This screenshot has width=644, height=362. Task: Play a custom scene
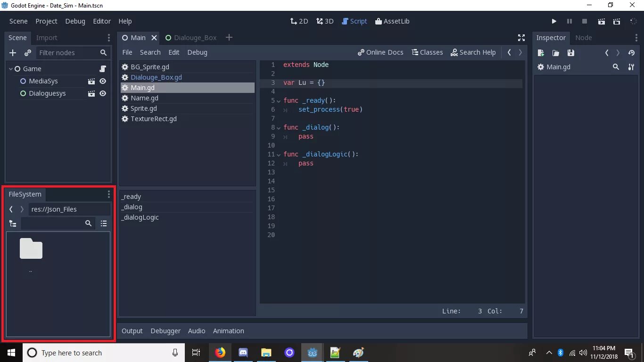click(617, 21)
